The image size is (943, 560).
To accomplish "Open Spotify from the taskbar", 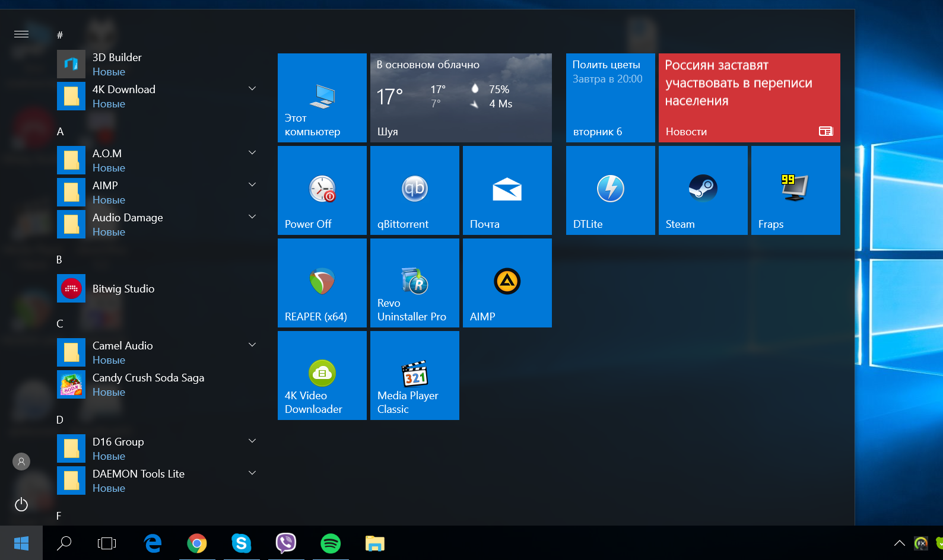I will [331, 543].
